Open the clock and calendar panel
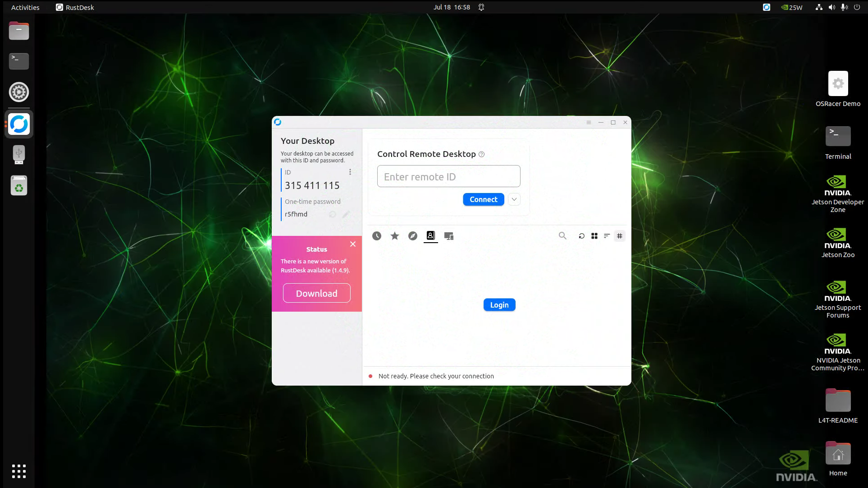This screenshot has height=488, width=868. coord(452,7)
